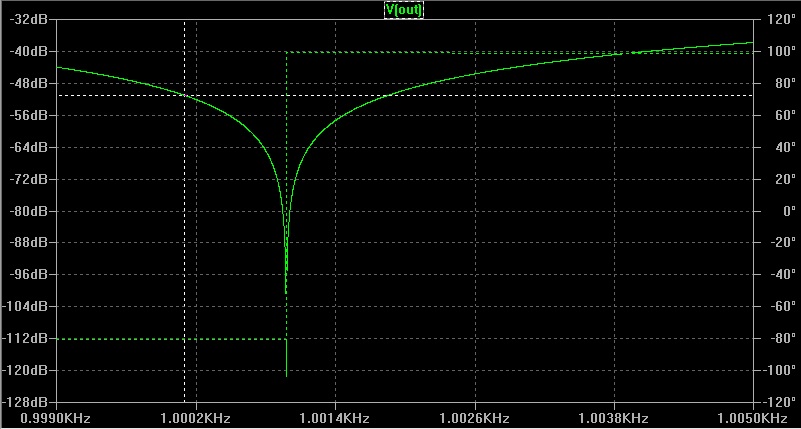The height and width of the screenshot is (429, 801).
Task: Click the -32dB magnitude axis label
Action: coord(29,19)
